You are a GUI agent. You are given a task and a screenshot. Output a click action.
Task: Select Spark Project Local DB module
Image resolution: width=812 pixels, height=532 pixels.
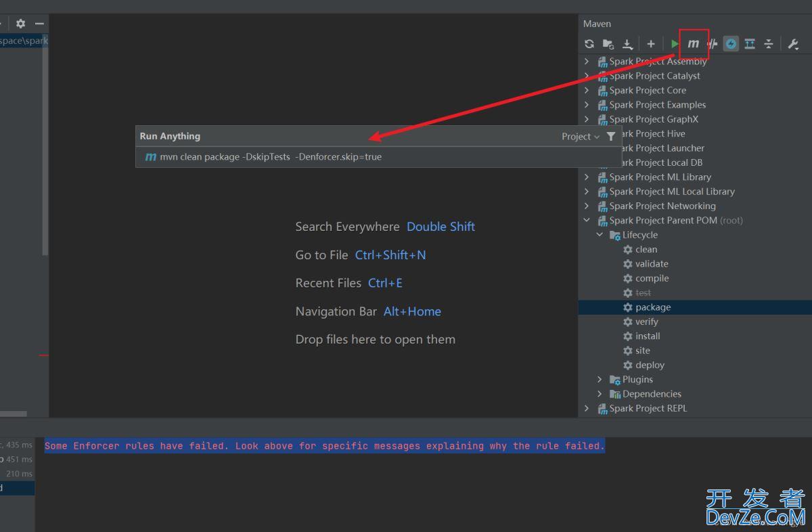click(662, 162)
